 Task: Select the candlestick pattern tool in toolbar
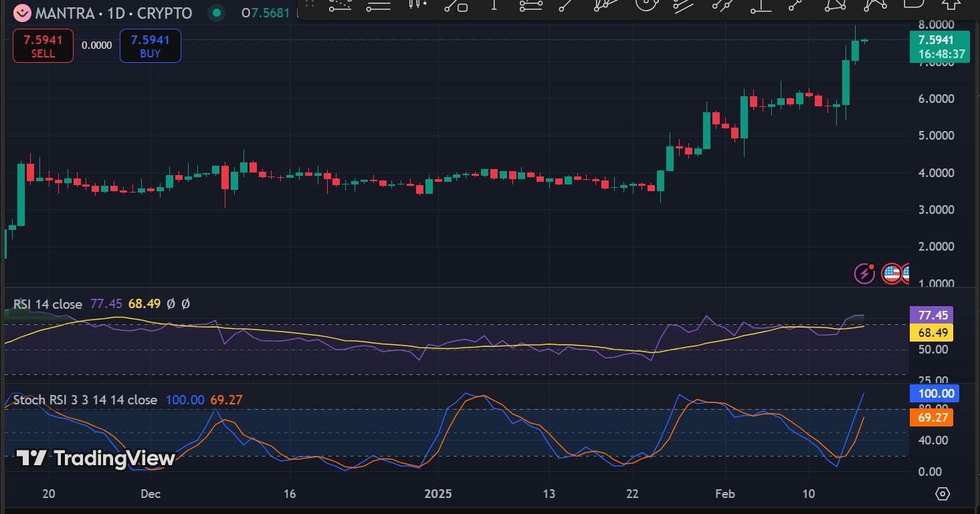tap(417, 5)
